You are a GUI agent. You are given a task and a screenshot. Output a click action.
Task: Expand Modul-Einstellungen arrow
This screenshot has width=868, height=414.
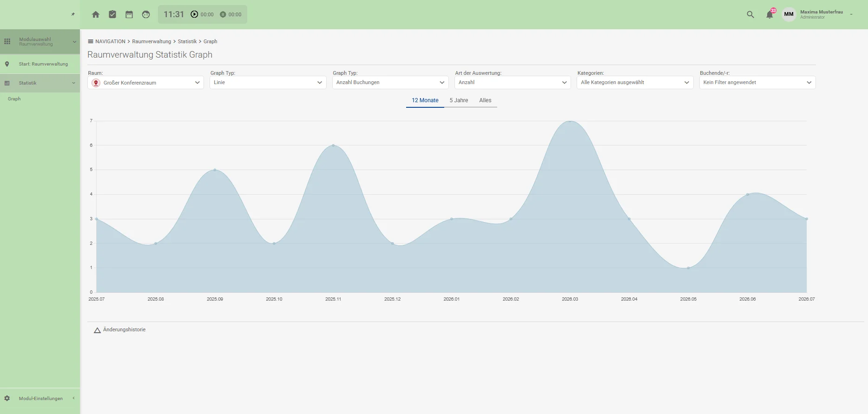tap(73, 398)
